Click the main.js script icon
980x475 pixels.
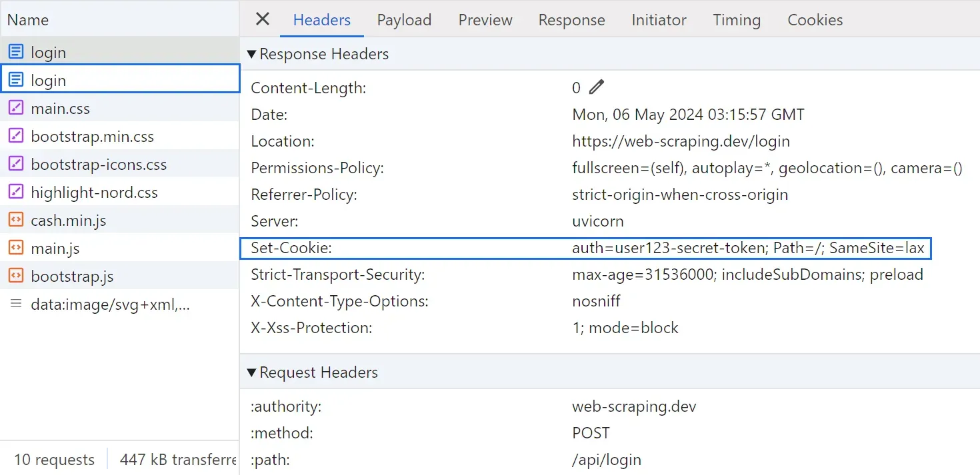(x=15, y=248)
